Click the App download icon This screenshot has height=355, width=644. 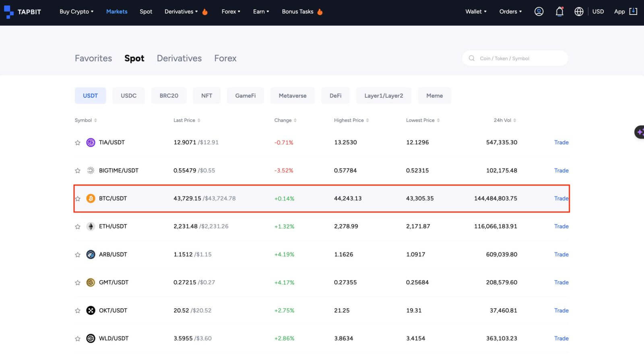point(633,11)
